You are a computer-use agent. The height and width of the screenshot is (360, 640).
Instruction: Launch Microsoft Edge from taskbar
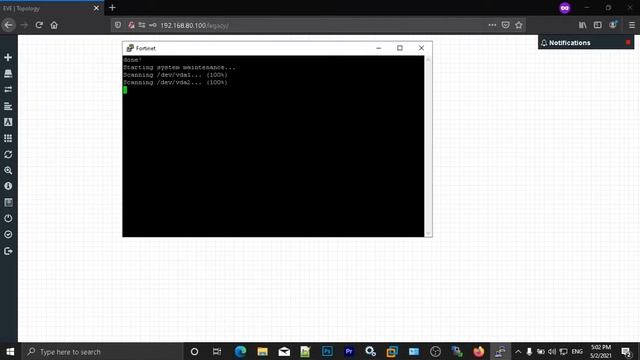[240, 351]
